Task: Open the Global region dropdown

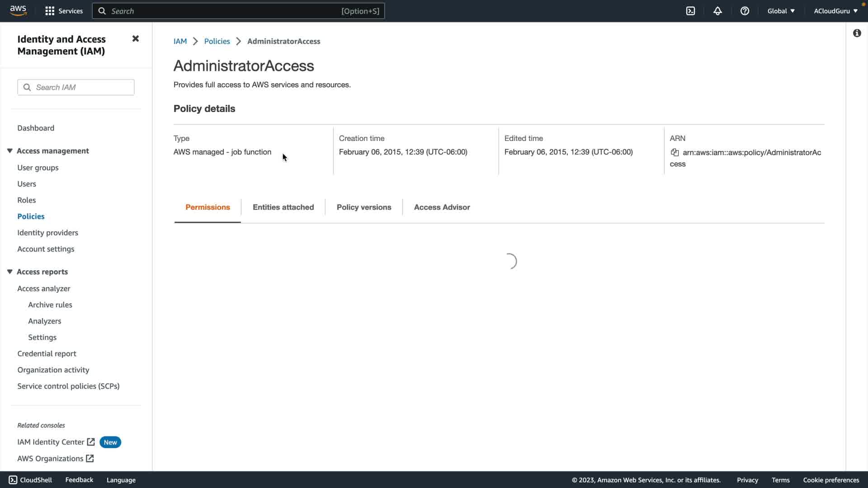Action: click(781, 11)
